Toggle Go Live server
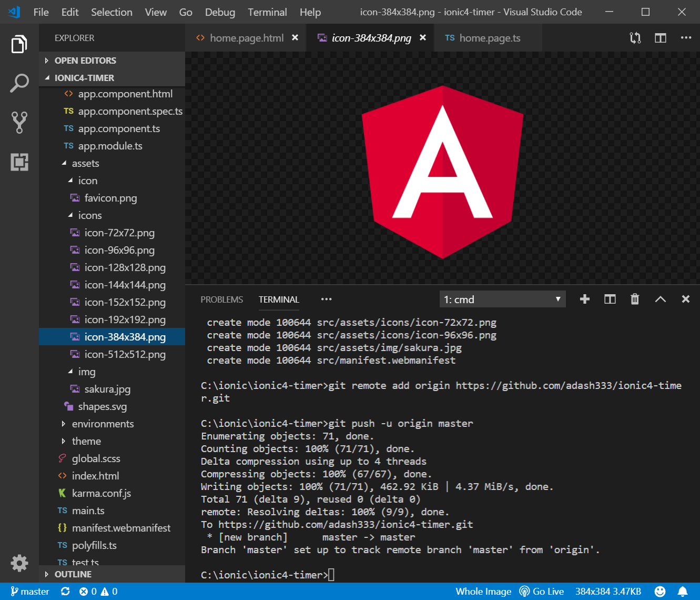Screen dimensions: 700x600 pos(542,592)
